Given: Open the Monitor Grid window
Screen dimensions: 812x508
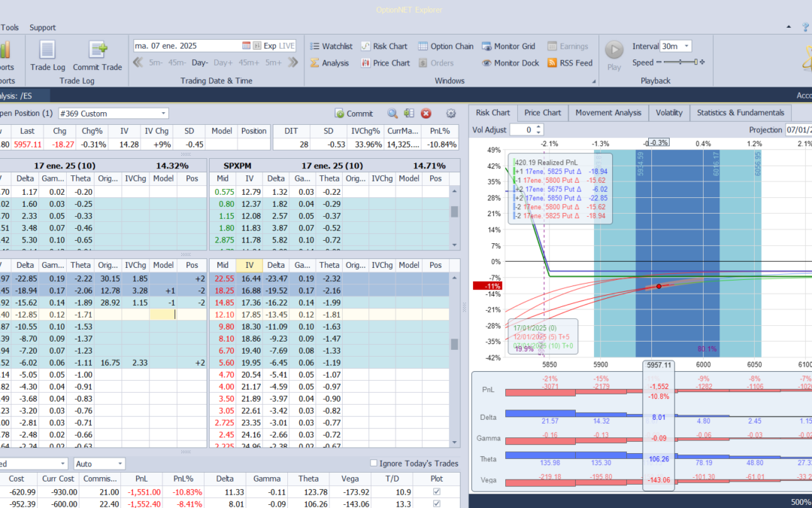Looking at the screenshot, I should [508, 46].
